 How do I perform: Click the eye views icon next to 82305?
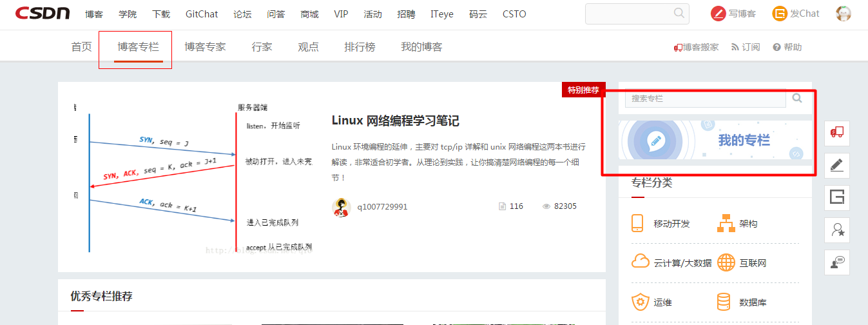[x=546, y=206]
